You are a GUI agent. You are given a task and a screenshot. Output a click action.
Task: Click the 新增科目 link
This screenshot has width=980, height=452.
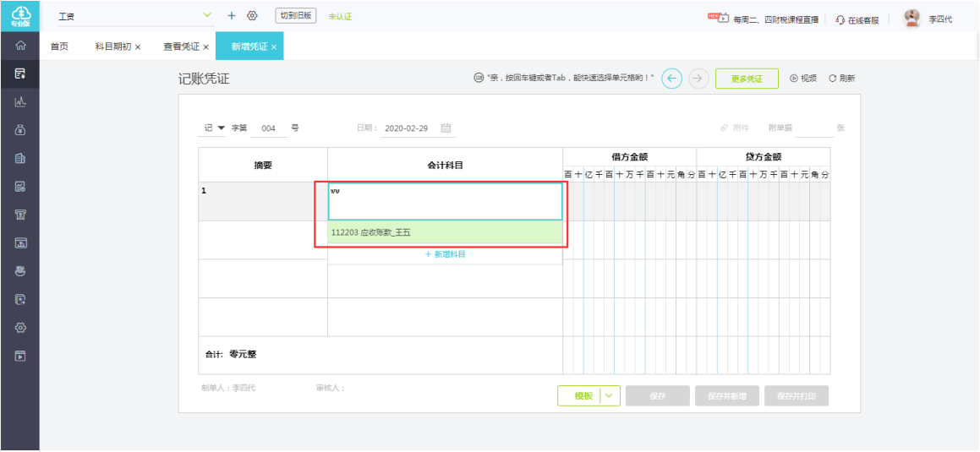[x=445, y=254]
